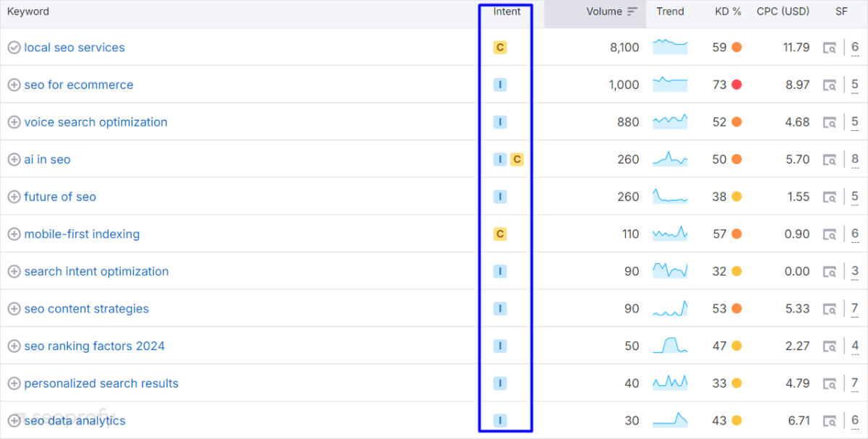Click informational badge for seo for ecommerce

(x=500, y=85)
